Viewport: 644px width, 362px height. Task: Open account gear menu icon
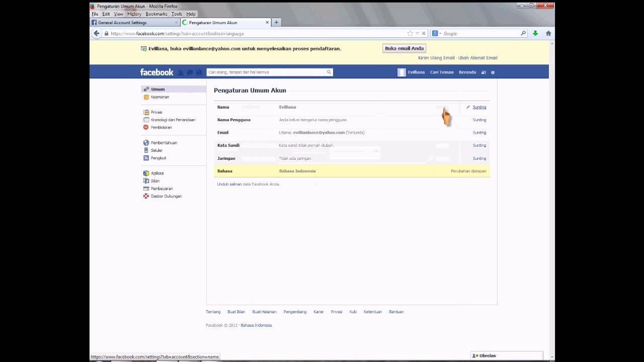[x=493, y=72]
